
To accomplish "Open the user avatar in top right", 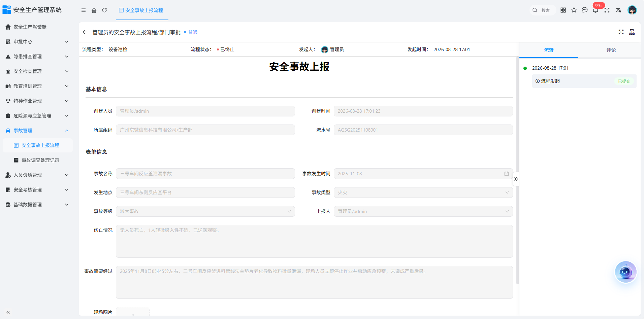I will pos(632,10).
